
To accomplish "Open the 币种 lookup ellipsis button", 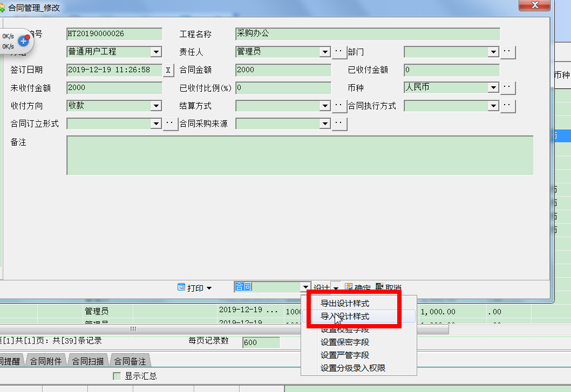I will point(508,88).
